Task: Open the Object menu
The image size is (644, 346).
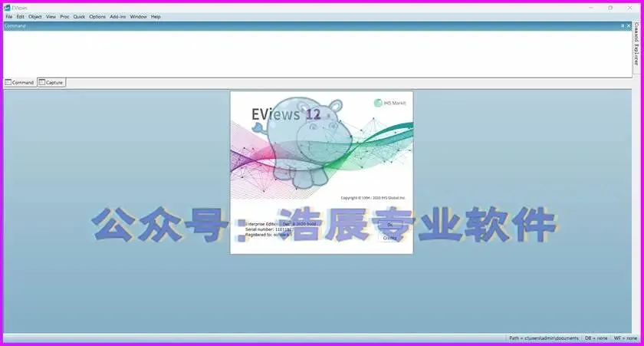Action: [x=35, y=17]
